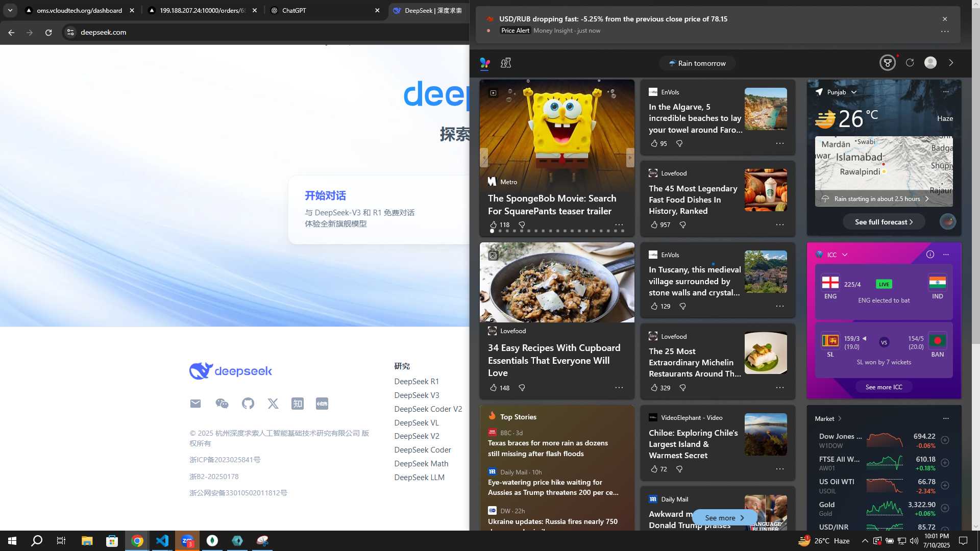The image size is (980, 551).
Task: Like the 25 Most Extraordinary Michelin Restaurants article
Action: (654, 388)
